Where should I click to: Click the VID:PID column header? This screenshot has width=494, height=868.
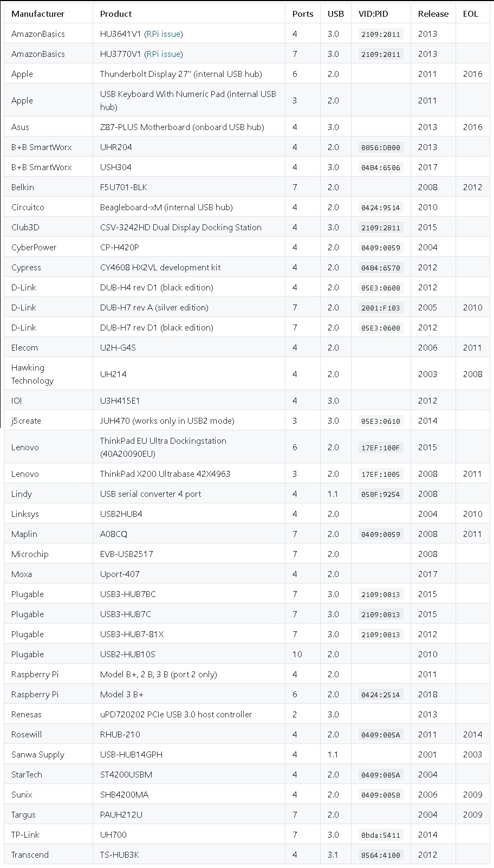click(x=373, y=14)
